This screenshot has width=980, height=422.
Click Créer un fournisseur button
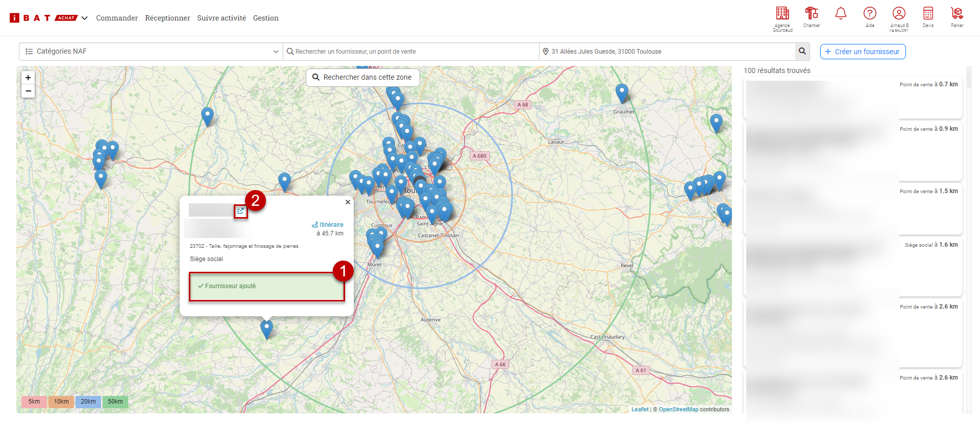[x=863, y=52]
